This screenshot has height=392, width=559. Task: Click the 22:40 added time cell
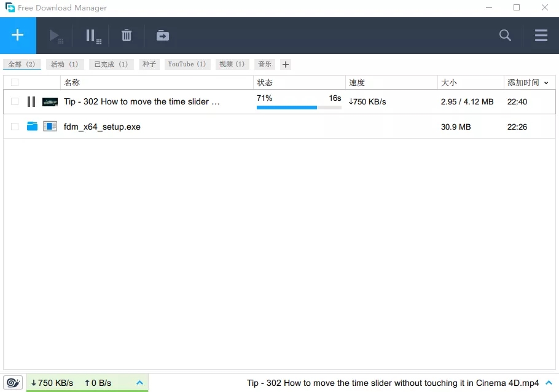[x=517, y=101]
